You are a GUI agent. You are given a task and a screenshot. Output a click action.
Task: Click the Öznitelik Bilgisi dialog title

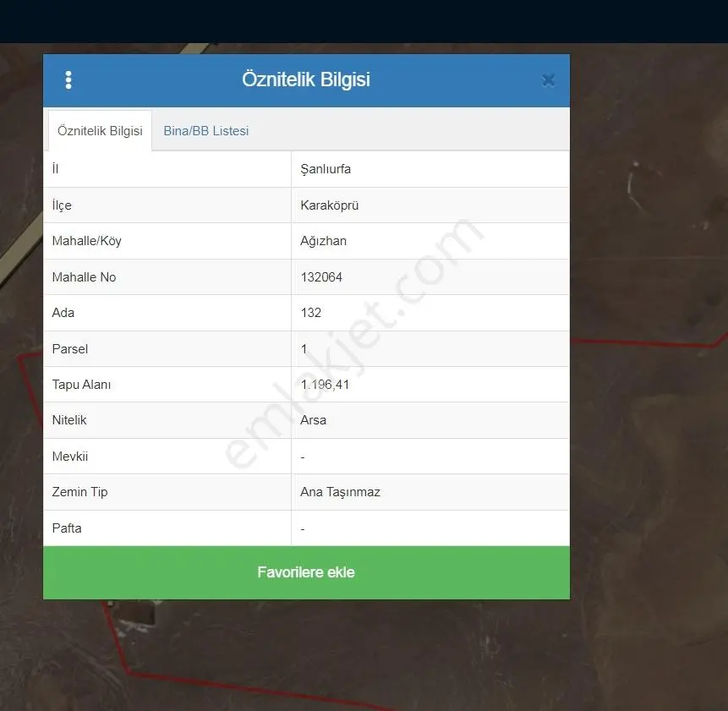[x=306, y=79]
